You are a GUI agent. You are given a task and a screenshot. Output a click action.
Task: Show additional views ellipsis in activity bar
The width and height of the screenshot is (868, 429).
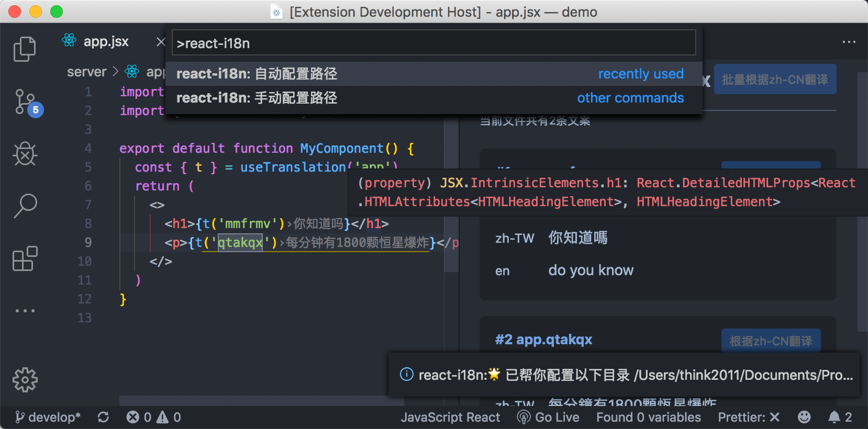(x=25, y=311)
